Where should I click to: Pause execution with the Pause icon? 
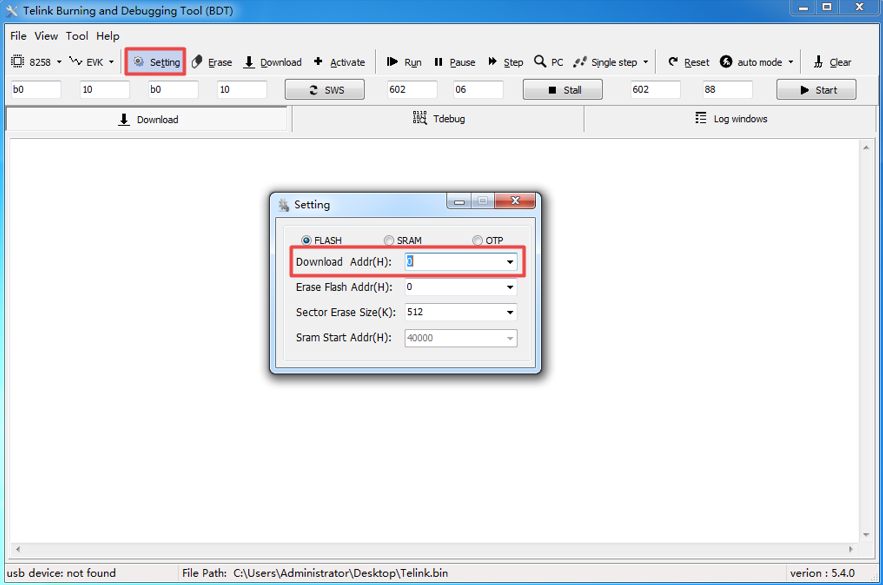pos(439,62)
